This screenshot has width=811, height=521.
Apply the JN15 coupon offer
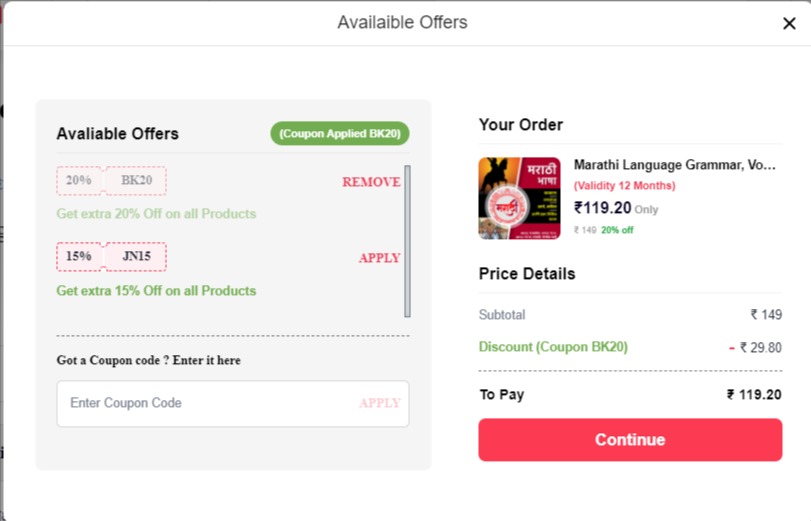coord(379,258)
